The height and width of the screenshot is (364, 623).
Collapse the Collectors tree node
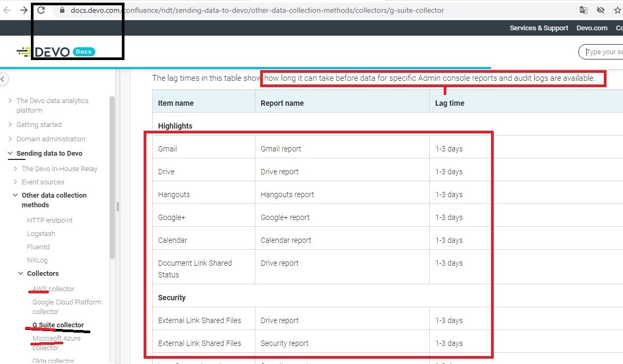pos(21,274)
